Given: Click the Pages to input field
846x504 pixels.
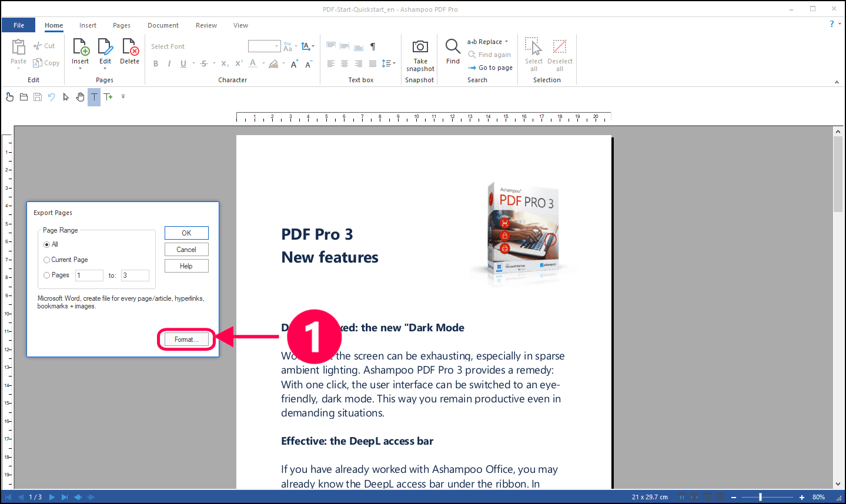Looking at the screenshot, I should [x=135, y=275].
